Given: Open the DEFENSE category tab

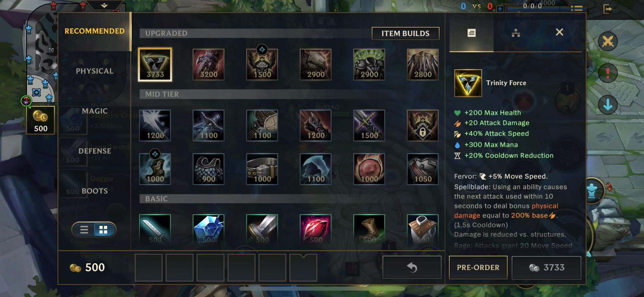Looking at the screenshot, I should click(x=94, y=151).
